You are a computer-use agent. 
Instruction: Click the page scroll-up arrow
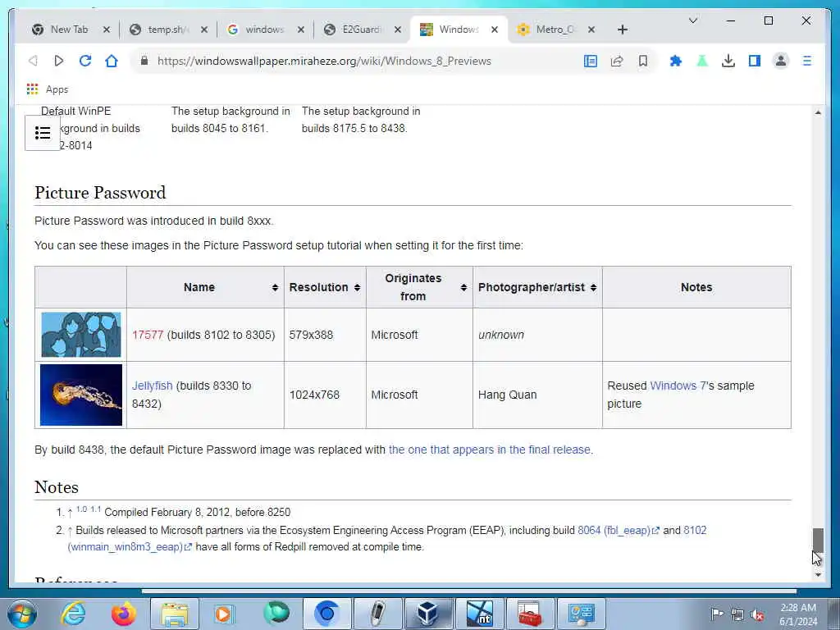point(818,112)
